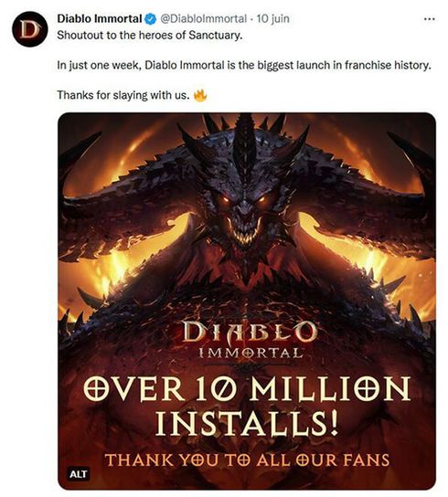Viewport: 448px width, 497px height.
Task: Click the Shoutout to the heroes text line
Action: [149, 35]
